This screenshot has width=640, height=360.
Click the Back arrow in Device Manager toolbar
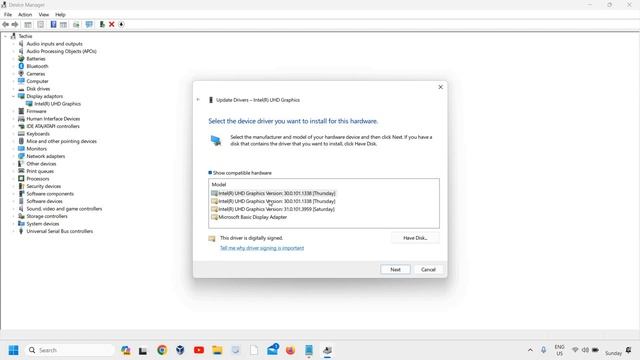5,24
